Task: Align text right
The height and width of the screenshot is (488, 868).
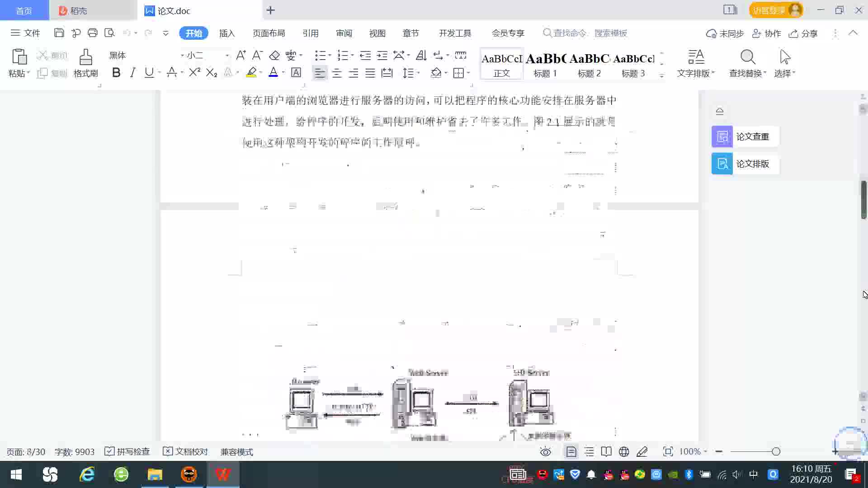Action: (x=354, y=73)
